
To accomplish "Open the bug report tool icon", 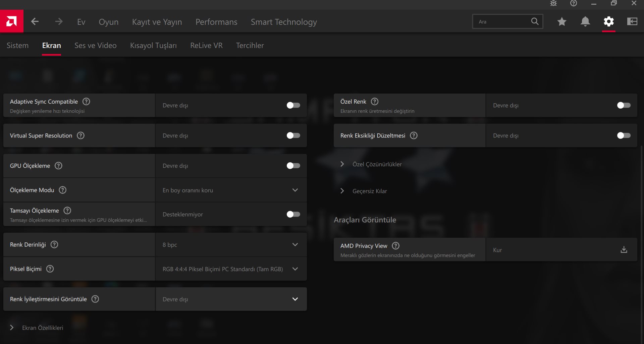I will tap(553, 3).
